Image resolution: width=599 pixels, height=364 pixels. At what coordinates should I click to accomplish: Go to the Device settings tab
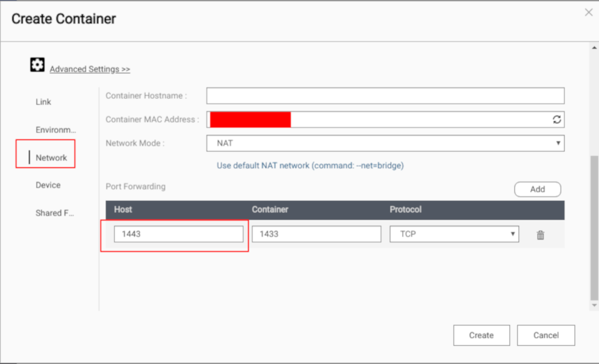click(48, 185)
